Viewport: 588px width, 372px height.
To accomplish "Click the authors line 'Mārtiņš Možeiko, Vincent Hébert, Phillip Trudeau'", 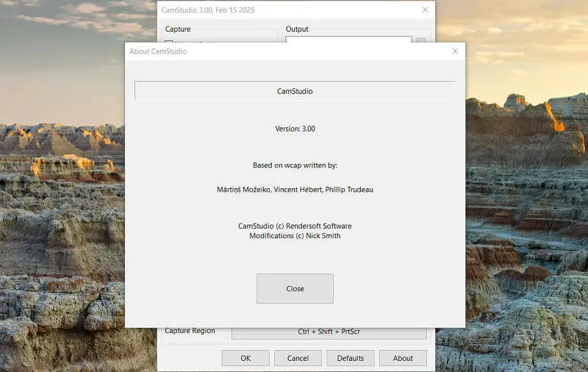I will click(295, 190).
